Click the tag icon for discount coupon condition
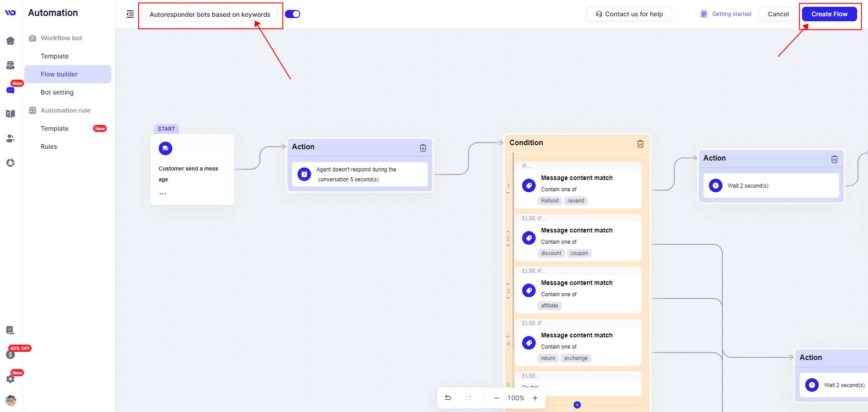868x412 pixels. point(529,238)
